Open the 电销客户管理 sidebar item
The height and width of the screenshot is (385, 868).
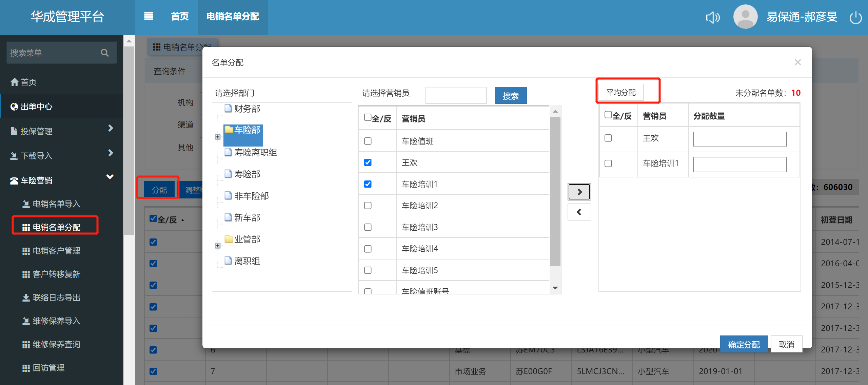pyautogui.click(x=56, y=251)
